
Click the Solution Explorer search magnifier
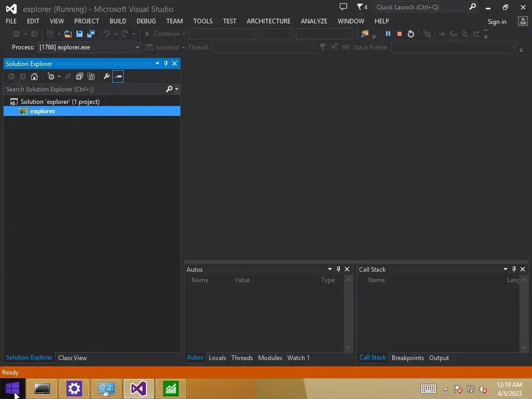[x=169, y=89]
